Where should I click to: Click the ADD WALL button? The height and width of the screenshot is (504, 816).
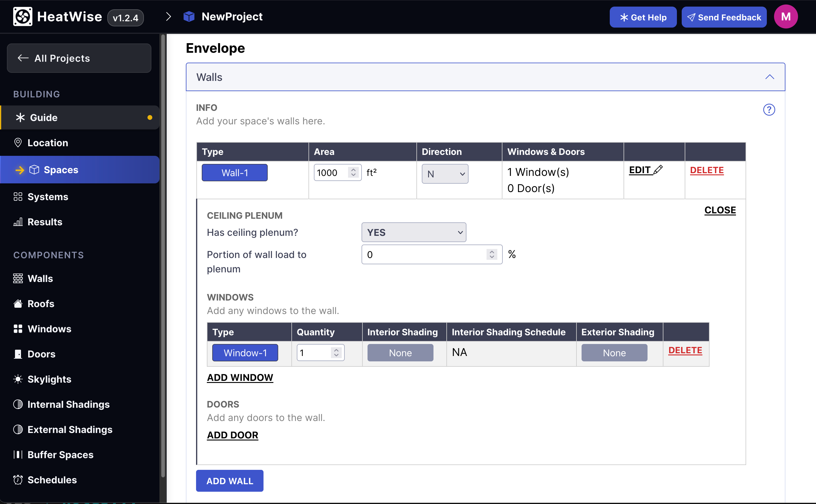229,481
